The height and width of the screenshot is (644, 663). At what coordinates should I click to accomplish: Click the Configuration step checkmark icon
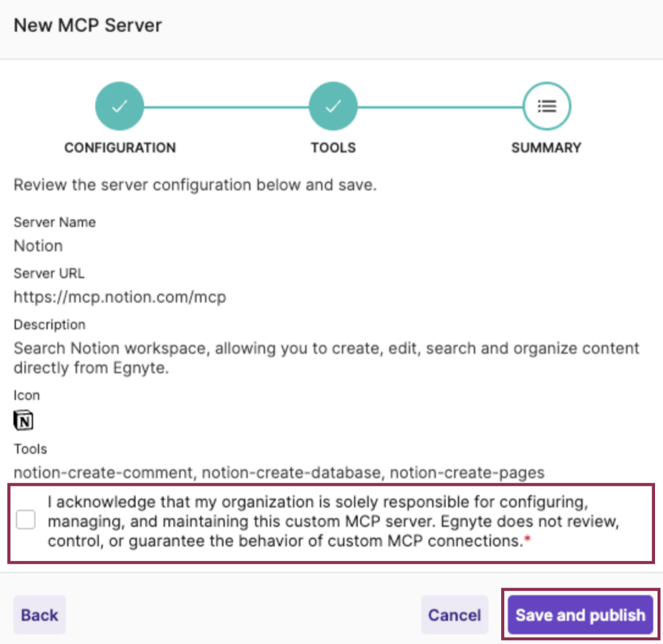(119, 105)
